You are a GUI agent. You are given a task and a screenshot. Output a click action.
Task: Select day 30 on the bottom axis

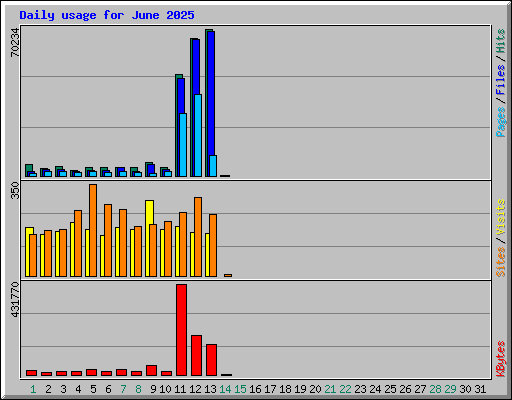point(465,389)
